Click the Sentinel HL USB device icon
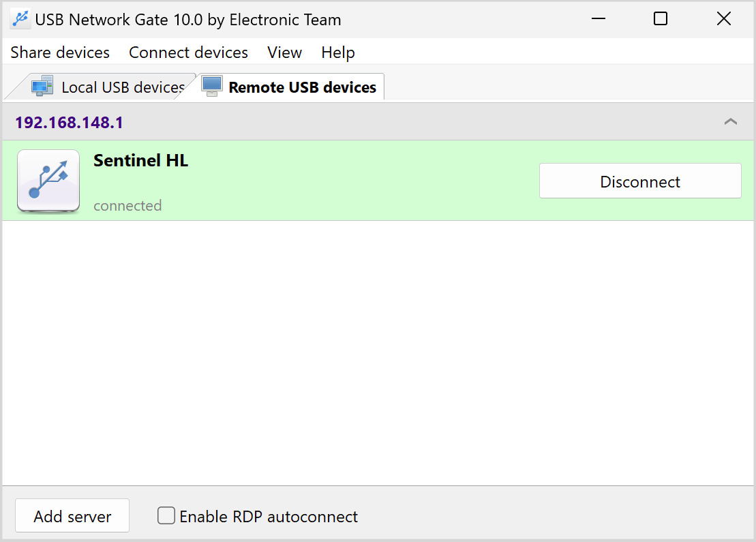 (x=48, y=181)
